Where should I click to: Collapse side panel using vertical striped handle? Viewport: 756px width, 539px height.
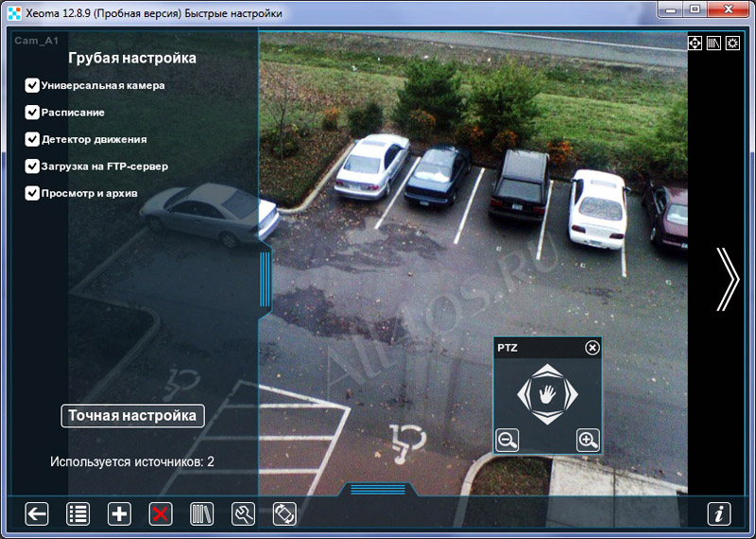pos(265,279)
